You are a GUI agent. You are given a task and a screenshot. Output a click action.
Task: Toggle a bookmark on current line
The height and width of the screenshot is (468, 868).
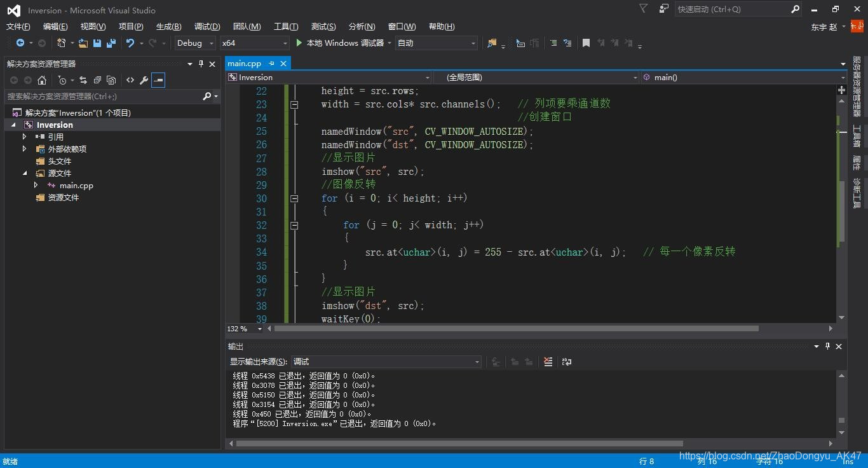pyautogui.click(x=586, y=43)
